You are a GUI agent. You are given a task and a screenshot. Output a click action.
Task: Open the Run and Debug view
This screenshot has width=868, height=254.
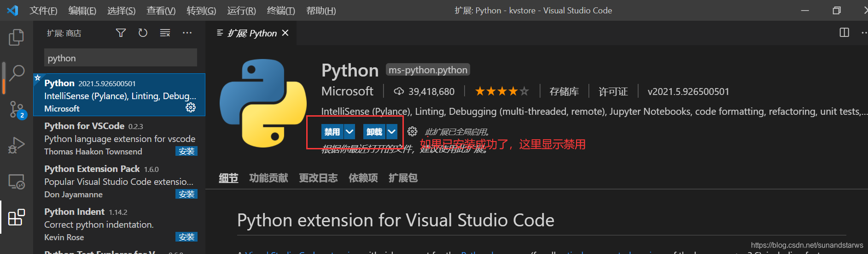(x=16, y=145)
